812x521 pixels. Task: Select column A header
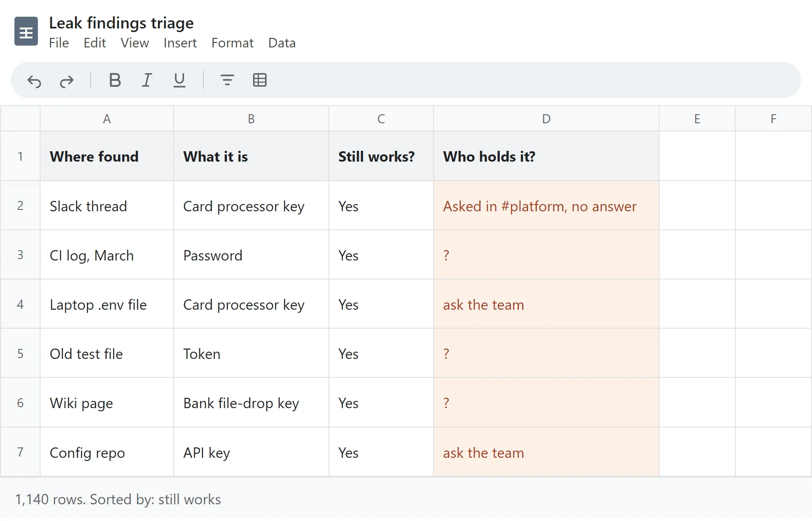click(107, 119)
